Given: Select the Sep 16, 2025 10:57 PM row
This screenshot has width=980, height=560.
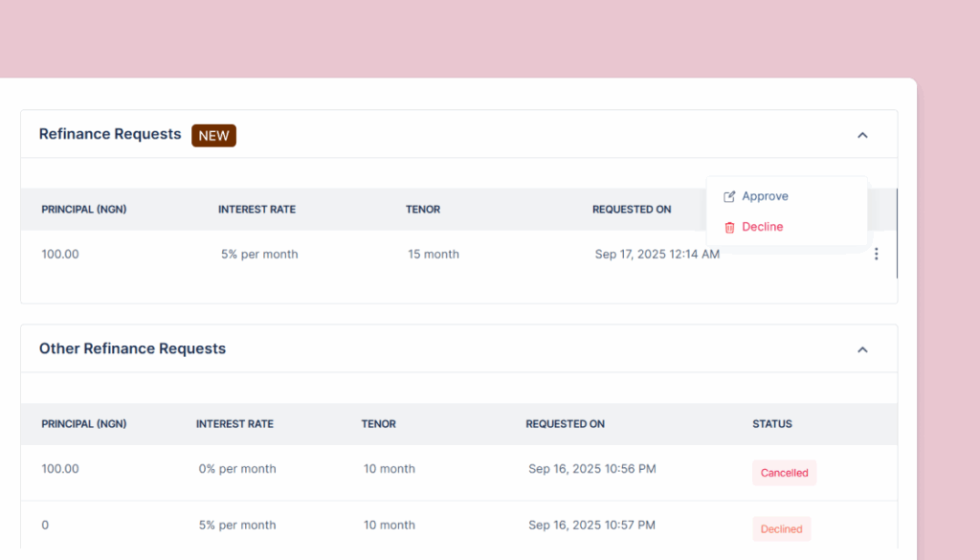Looking at the screenshot, I should click(591, 526).
